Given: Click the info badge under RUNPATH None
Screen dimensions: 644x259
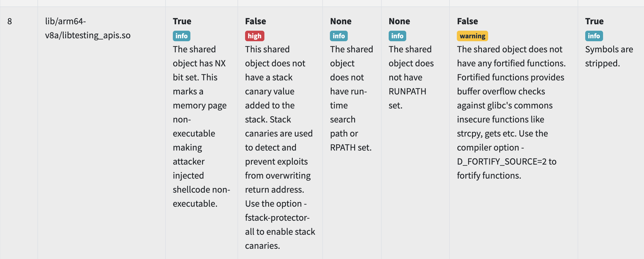Looking at the screenshot, I should 397,36.
